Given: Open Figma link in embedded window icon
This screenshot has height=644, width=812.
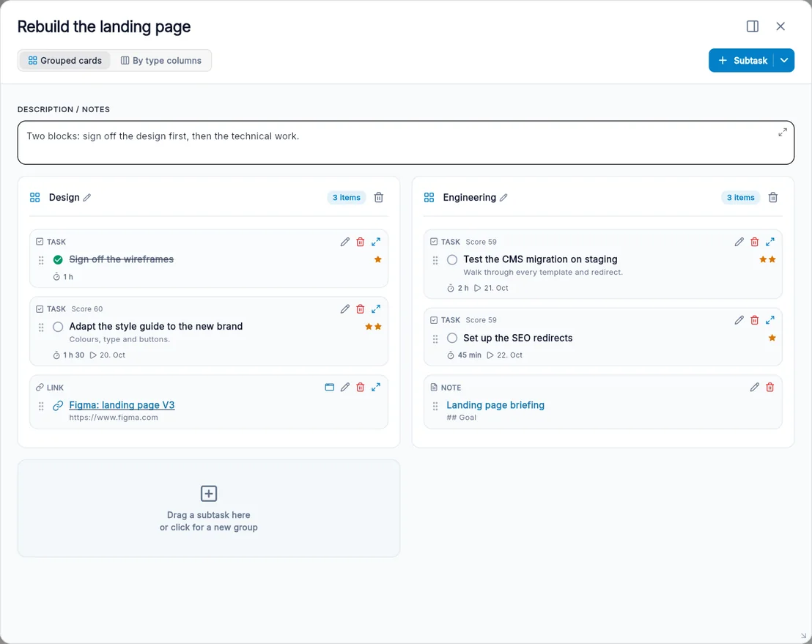Looking at the screenshot, I should 329,388.
